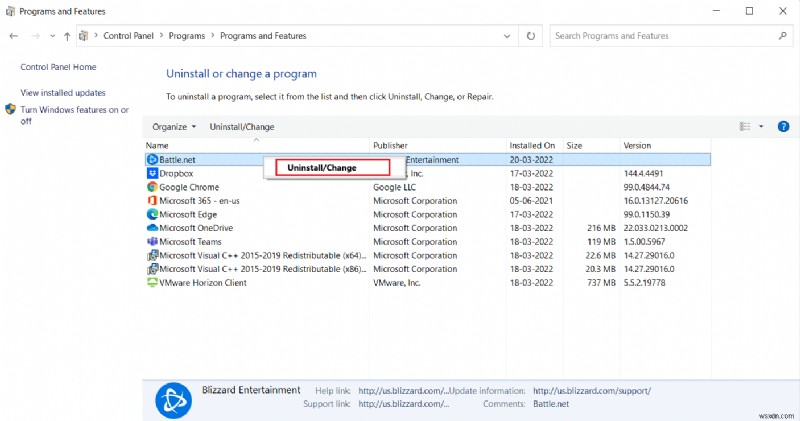
Task: Sort by the Installed On column header
Action: [532, 145]
